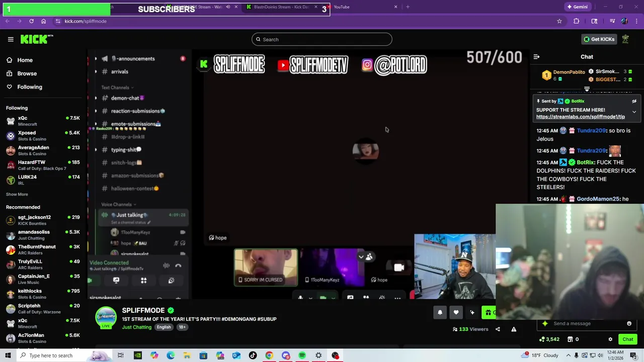644x362 pixels.
Task: Click the 18+ tag
Action: 182,327
